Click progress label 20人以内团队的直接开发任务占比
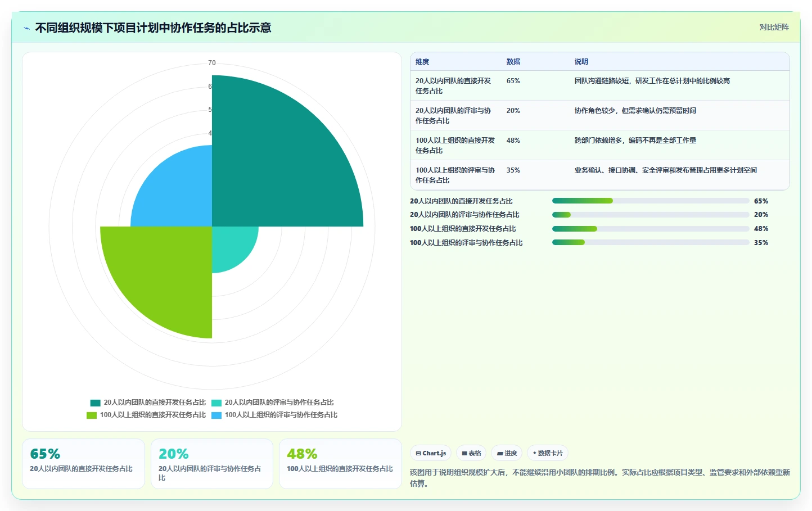Viewport: 812px width, 511px height. click(x=461, y=201)
